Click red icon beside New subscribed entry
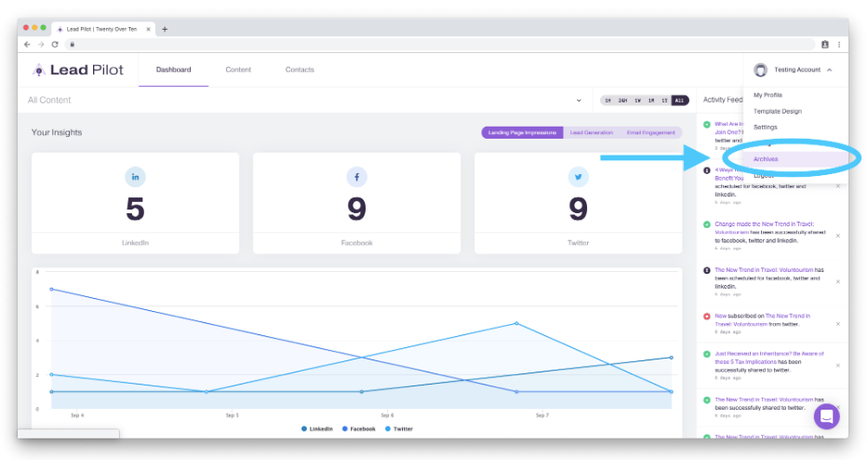 pos(707,317)
